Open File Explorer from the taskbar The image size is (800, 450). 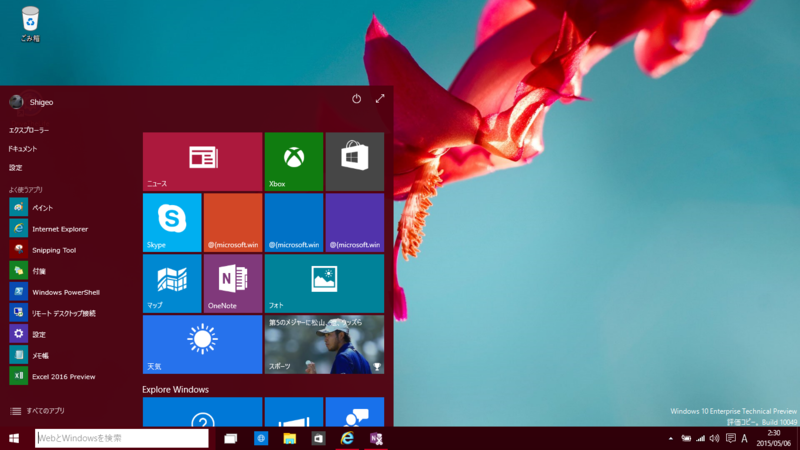[x=290, y=438]
